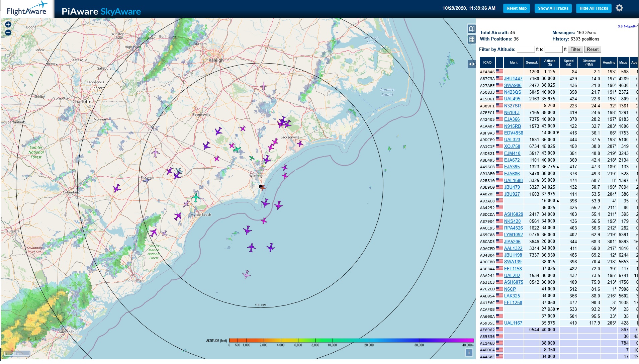Select the A4DDCA aircraft row
The height and width of the screenshot is (364, 639).
pos(558,350)
